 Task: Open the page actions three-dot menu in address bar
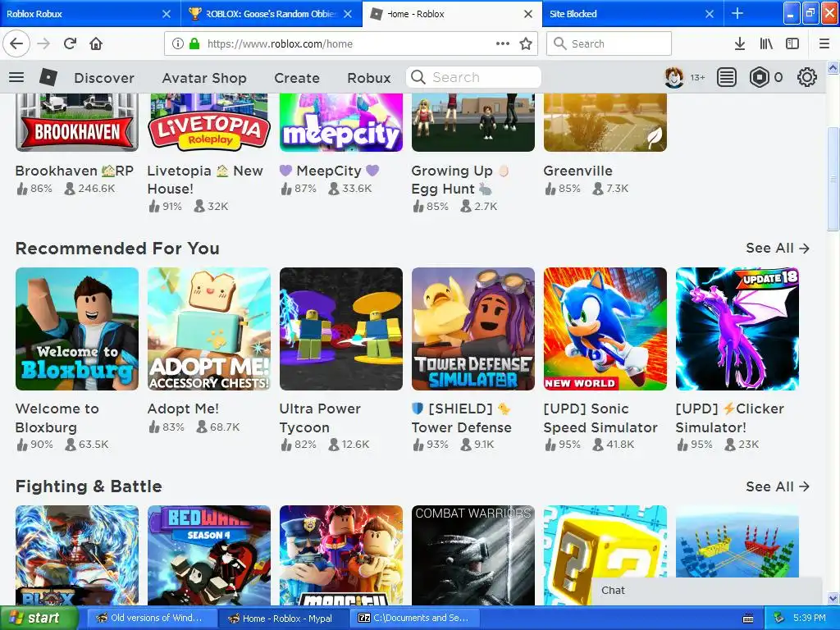503,43
